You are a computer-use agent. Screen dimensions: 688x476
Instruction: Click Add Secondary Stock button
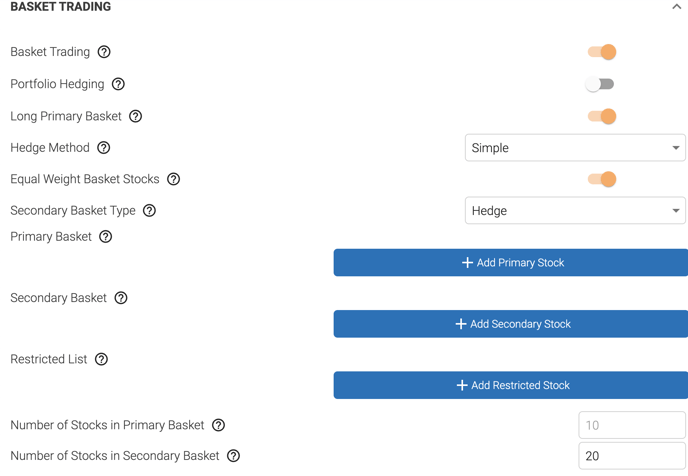tap(511, 324)
